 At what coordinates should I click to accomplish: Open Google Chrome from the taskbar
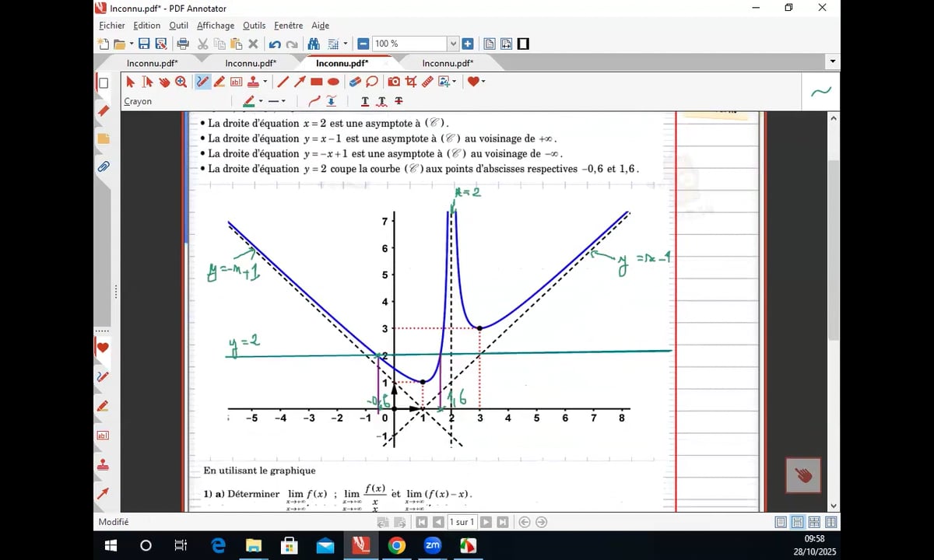click(x=397, y=545)
